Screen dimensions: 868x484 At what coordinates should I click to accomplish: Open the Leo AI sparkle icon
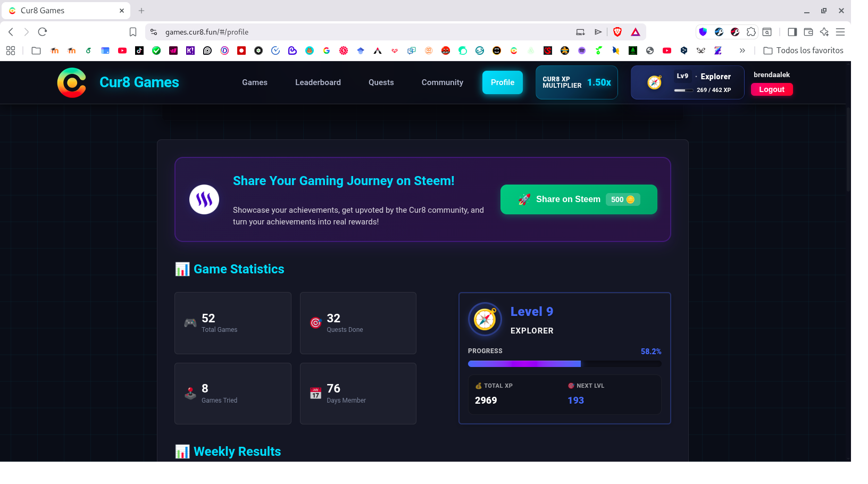(824, 32)
